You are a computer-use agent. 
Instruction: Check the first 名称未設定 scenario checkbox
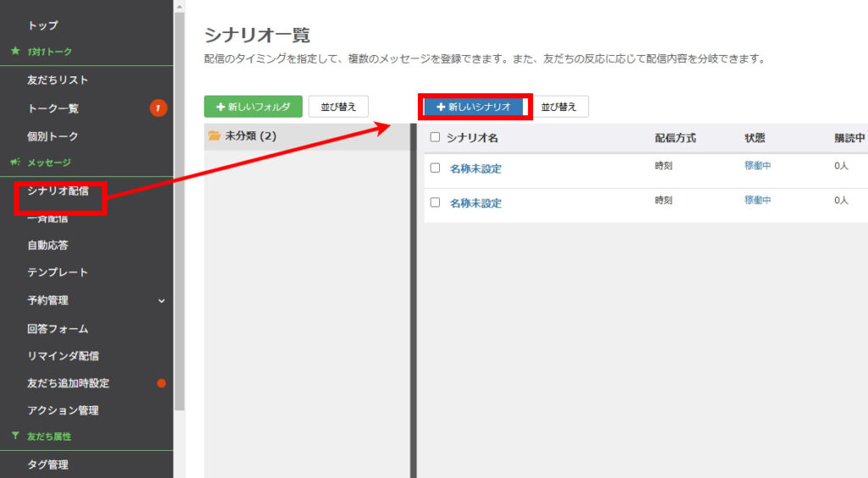[436, 168]
